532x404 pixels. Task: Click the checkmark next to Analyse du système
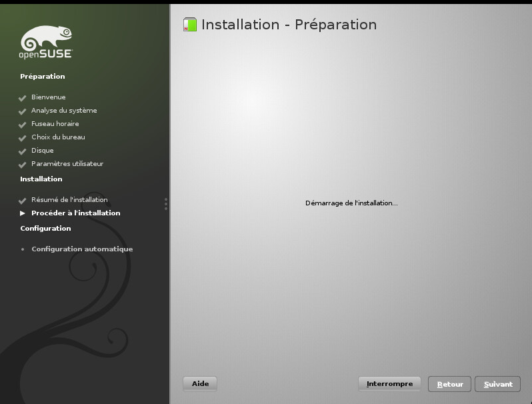click(x=23, y=111)
